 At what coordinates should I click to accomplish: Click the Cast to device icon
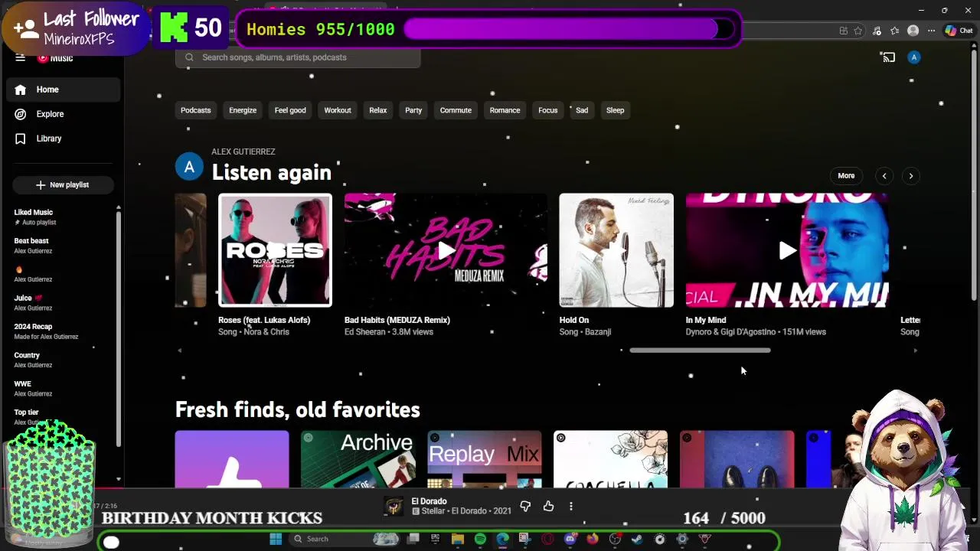[x=888, y=57]
